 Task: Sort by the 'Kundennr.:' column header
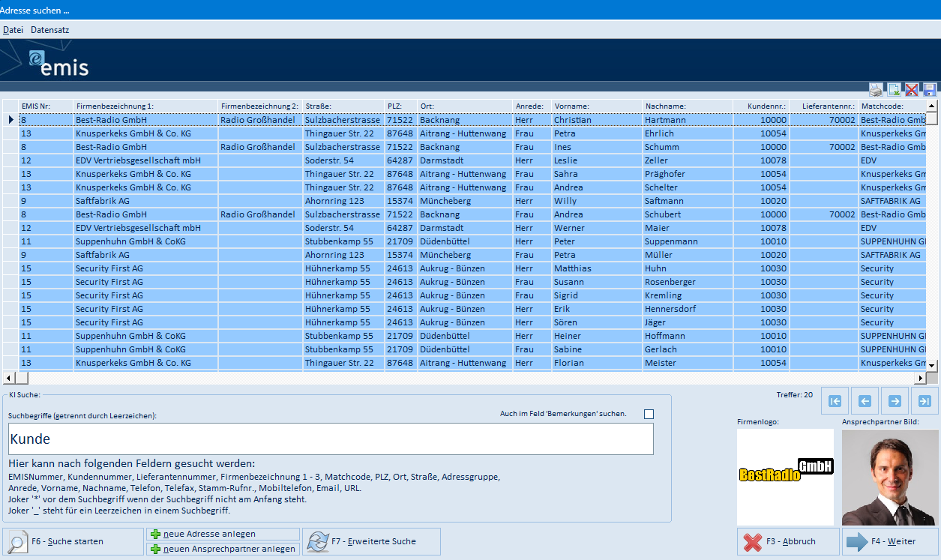761,106
